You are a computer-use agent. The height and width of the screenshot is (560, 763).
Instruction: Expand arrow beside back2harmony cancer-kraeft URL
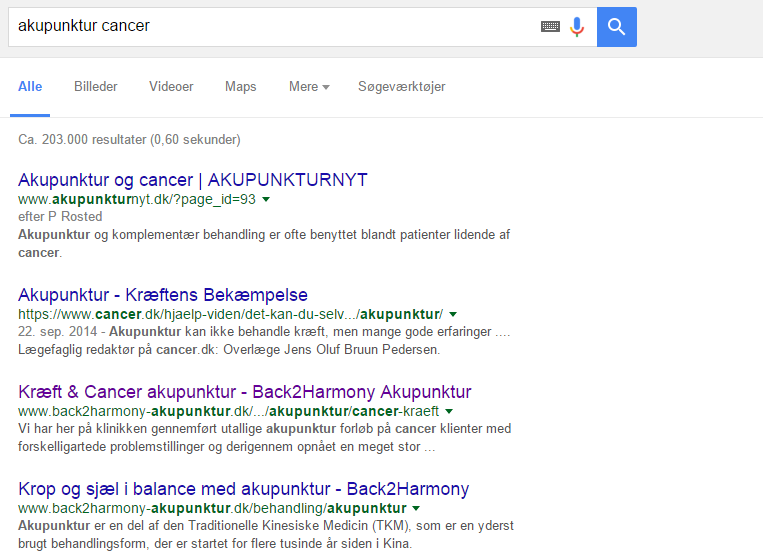[x=449, y=411]
